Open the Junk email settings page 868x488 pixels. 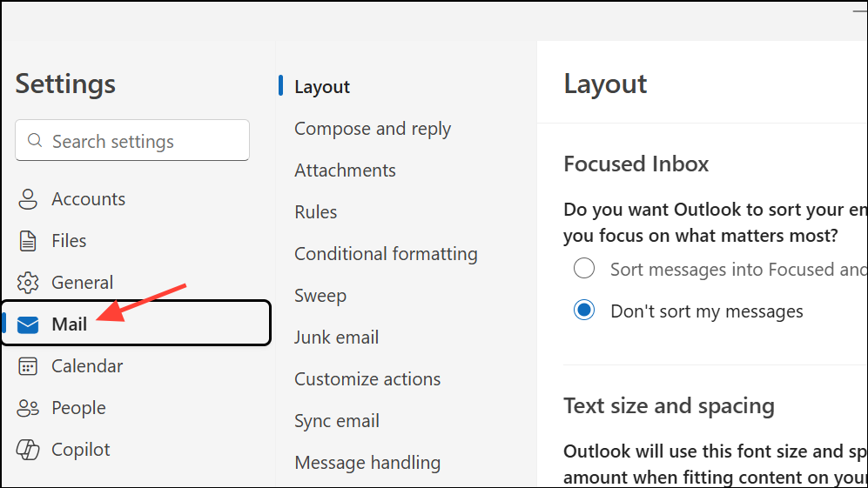337,338
